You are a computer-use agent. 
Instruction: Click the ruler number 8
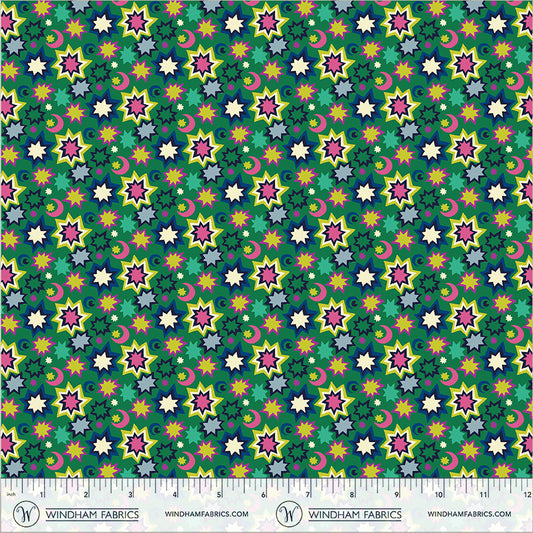pyautogui.click(x=352, y=495)
